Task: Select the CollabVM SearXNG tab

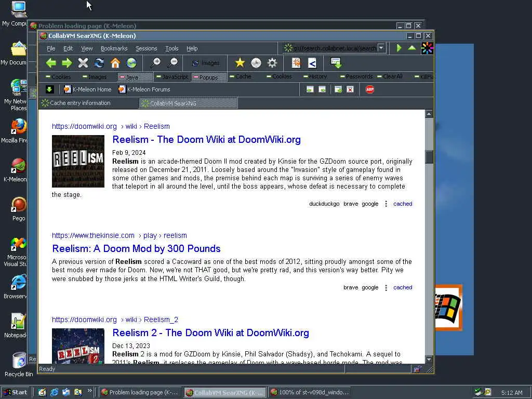Action: tap(188, 103)
